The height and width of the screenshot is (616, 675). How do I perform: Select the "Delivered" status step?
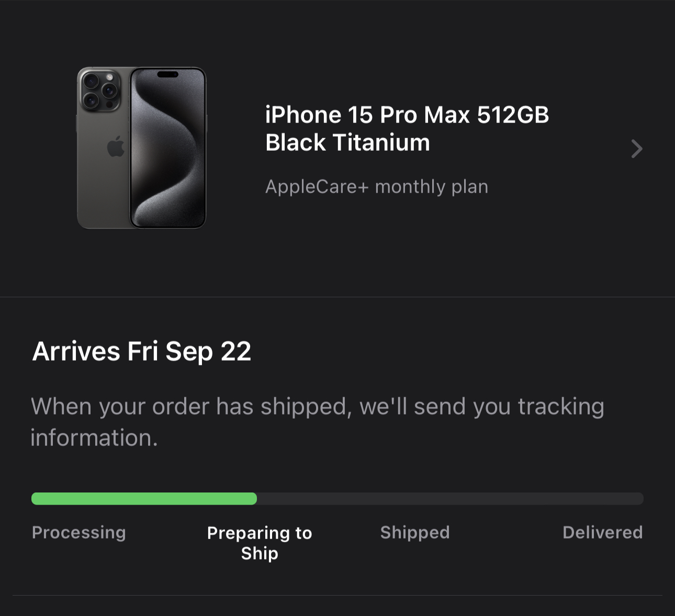[x=602, y=532]
